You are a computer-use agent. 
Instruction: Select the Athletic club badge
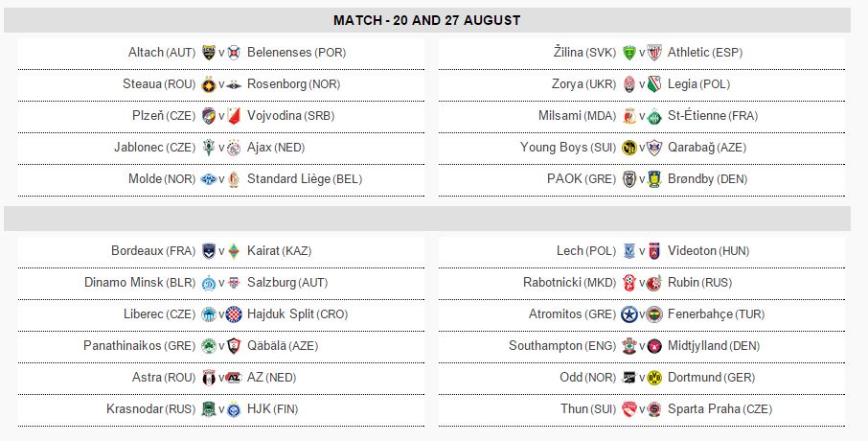click(655, 53)
